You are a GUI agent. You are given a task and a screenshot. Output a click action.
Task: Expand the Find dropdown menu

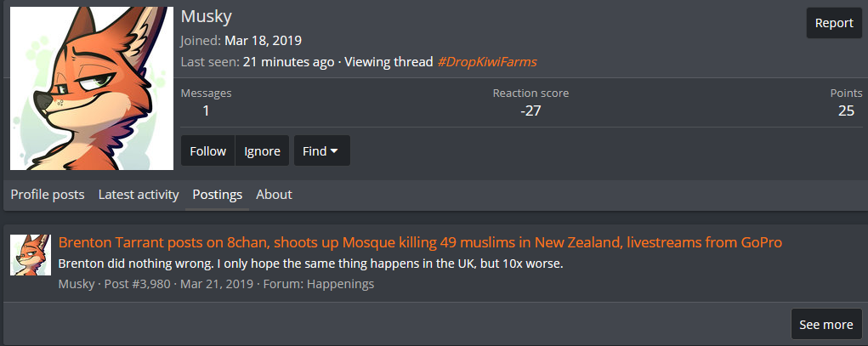click(x=321, y=151)
